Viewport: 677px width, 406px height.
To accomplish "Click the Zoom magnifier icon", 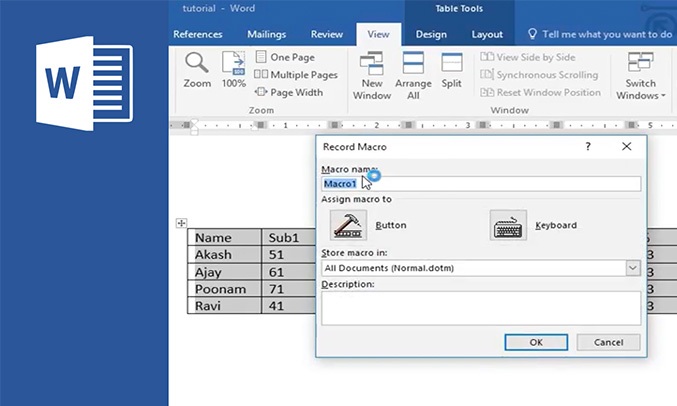I will pyautogui.click(x=197, y=63).
